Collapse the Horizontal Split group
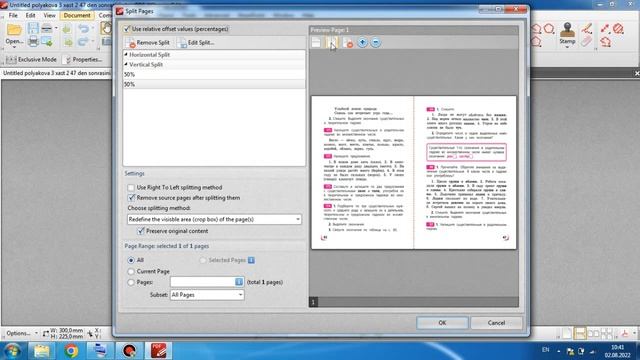The image size is (640, 360). (126, 54)
